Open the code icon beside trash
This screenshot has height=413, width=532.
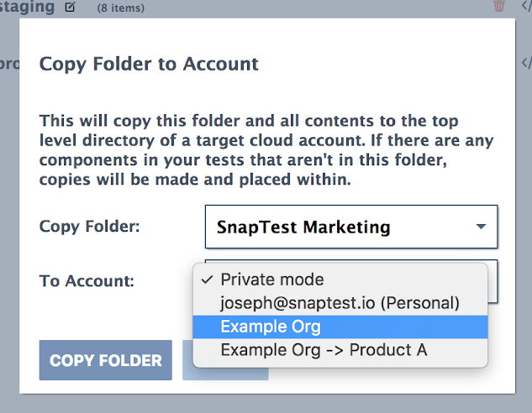point(527,5)
